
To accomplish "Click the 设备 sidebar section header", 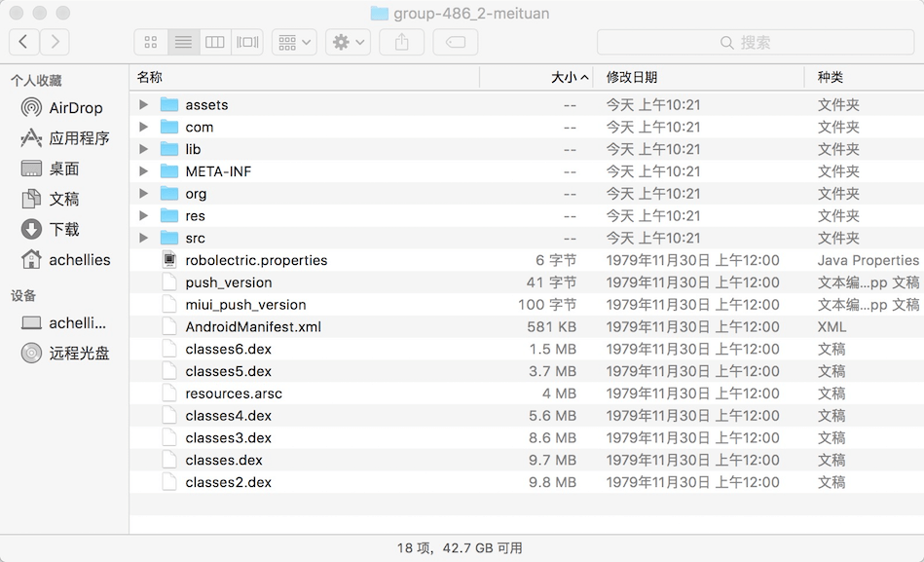I will click(x=23, y=295).
